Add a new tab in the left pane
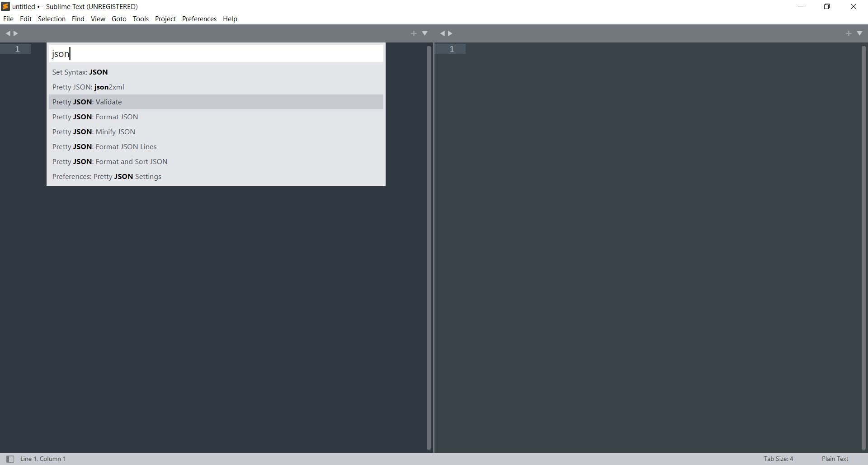This screenshot has width=868, height=465. 414,33
